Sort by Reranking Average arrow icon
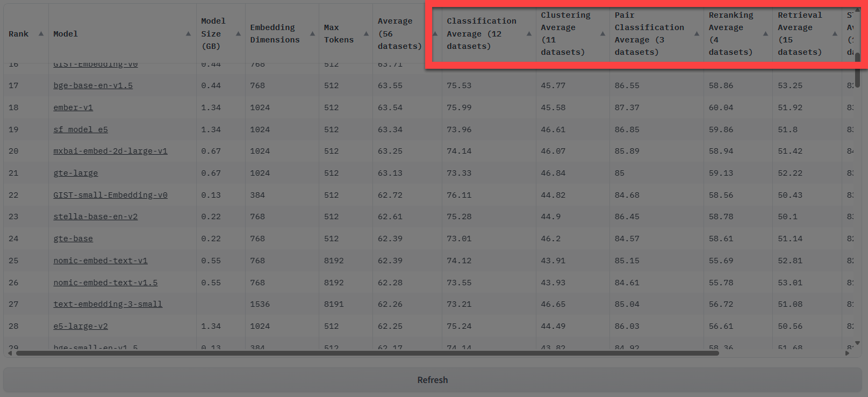The height and width of the screenshot is (397, 868). click(x=765, y=34)
